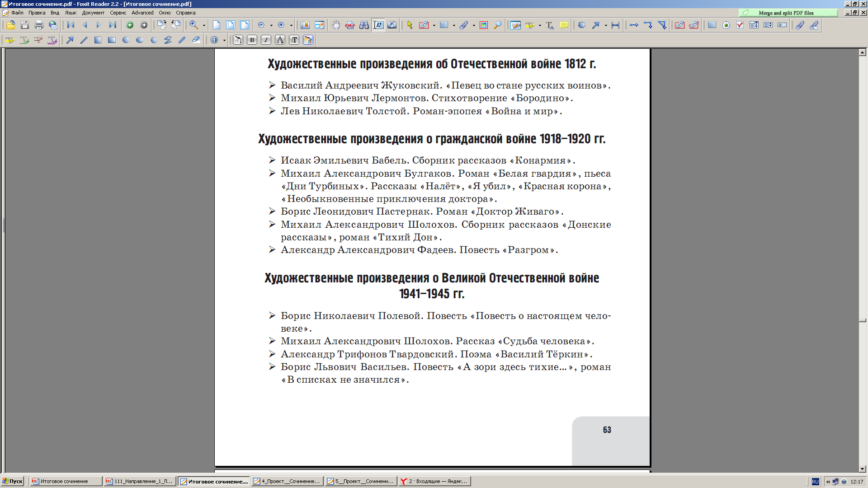Choose the Arrow drawing tool in second toolbar

pyautogui.click(x=70, y=40)
